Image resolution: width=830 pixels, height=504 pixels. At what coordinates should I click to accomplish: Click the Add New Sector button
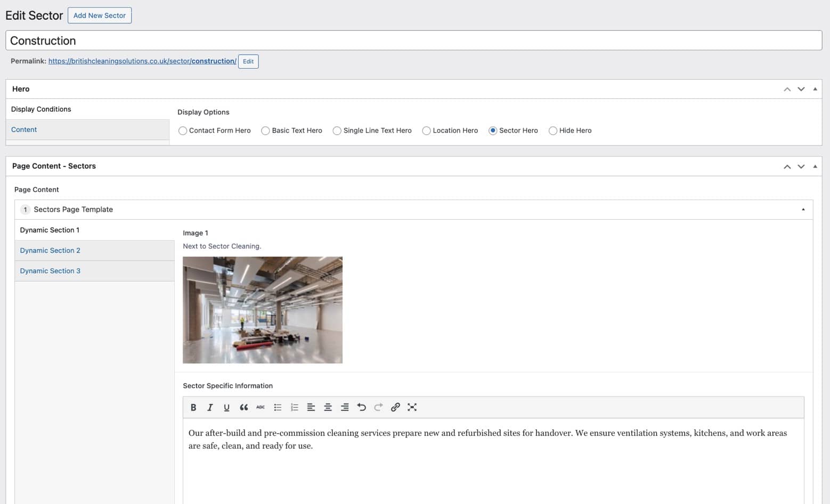(x=100, y=15)
